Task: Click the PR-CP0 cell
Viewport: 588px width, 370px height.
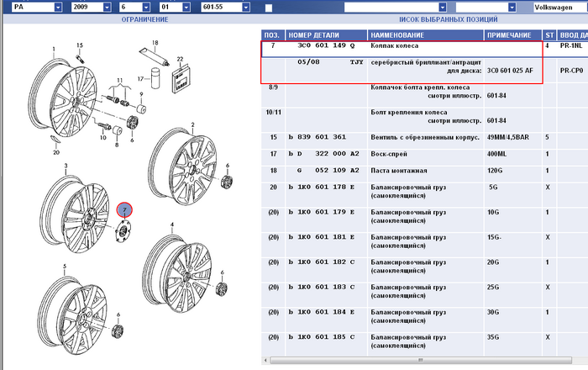Action: (x=571, y=71)
